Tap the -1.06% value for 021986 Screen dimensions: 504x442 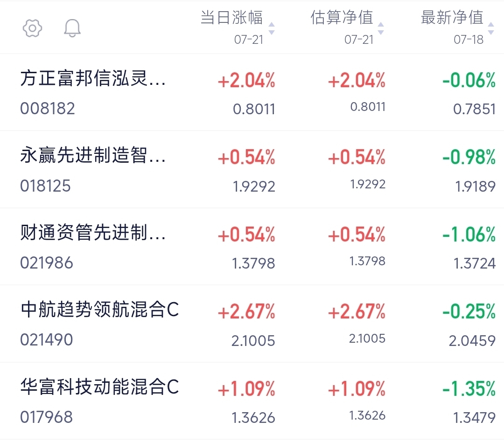[469, 235]
